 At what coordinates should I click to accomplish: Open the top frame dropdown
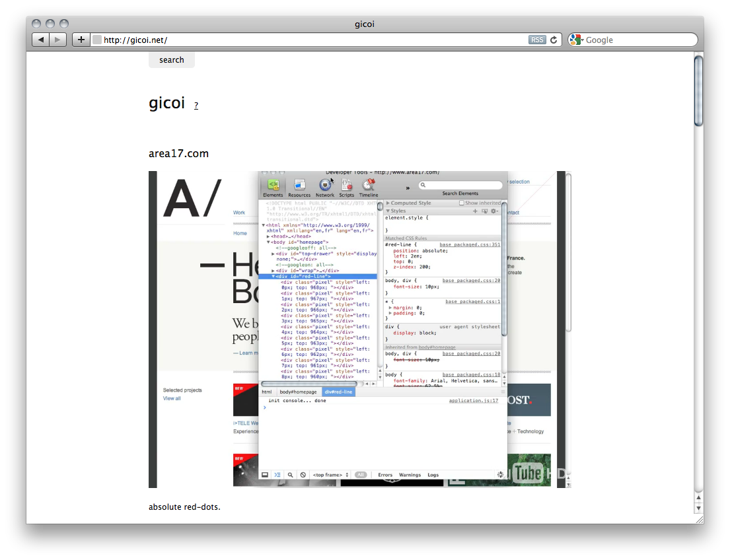click(x=330, y=475)
